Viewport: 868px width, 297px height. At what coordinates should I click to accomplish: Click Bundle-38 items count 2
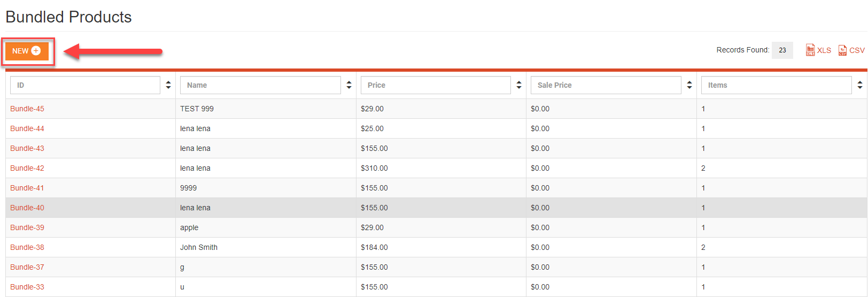pyautogui.click(x=782, y=247)
